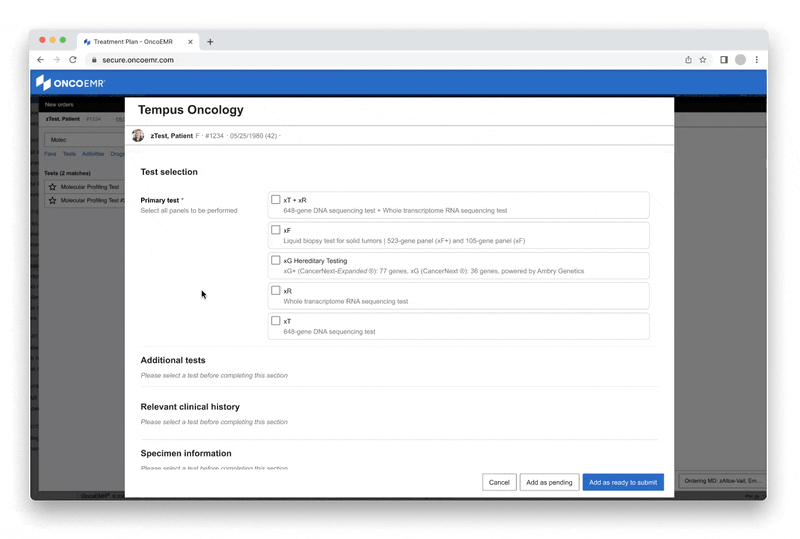
Task: Click the Molec search field in background
Action: pyautogui.click(x=84, y=139)
